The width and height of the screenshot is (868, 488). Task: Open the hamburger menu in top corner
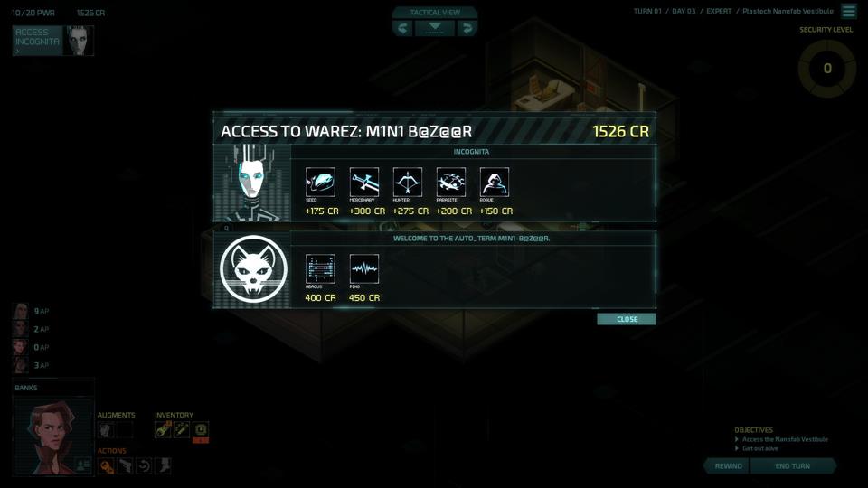(849, 11)
